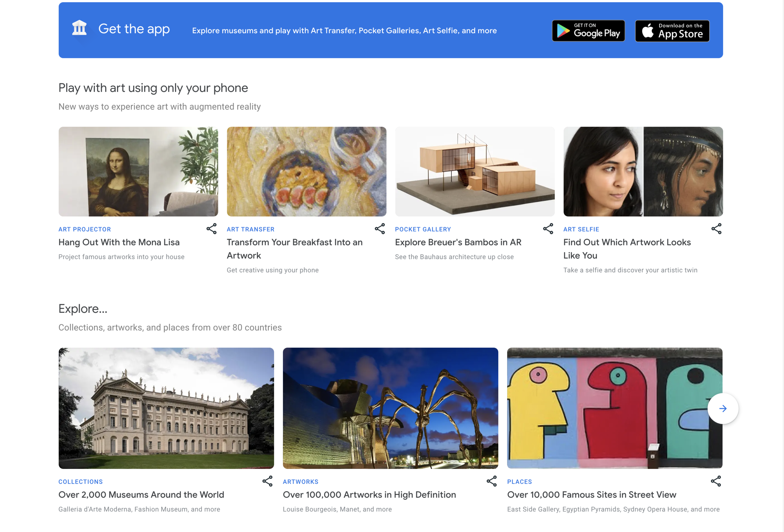Open Transform Your Breakfast Into an Artwork

click(295, 249)
